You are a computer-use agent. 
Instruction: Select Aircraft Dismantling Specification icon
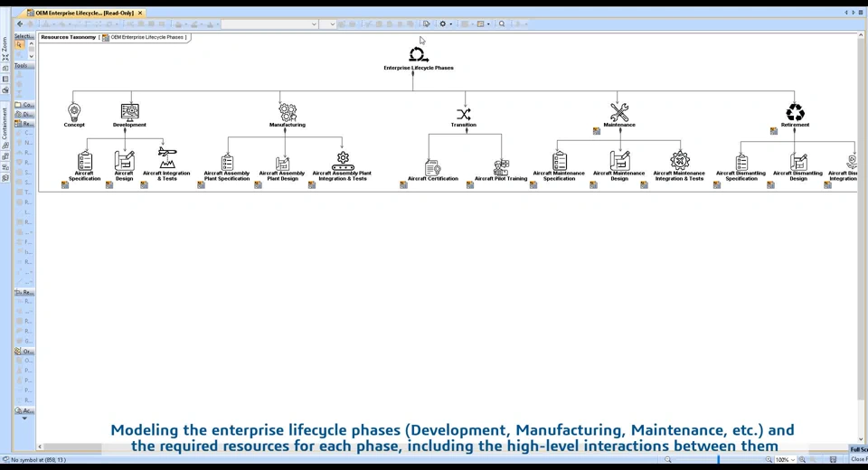741,162
